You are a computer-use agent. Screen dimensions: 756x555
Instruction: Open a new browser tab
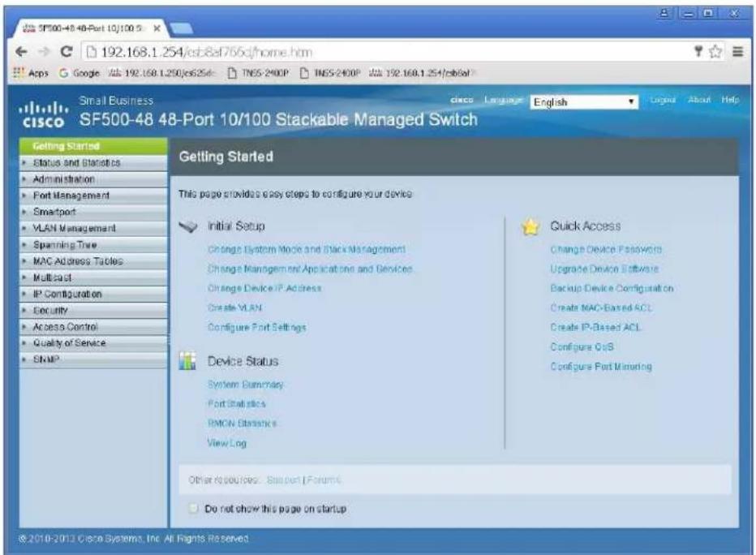181,29
